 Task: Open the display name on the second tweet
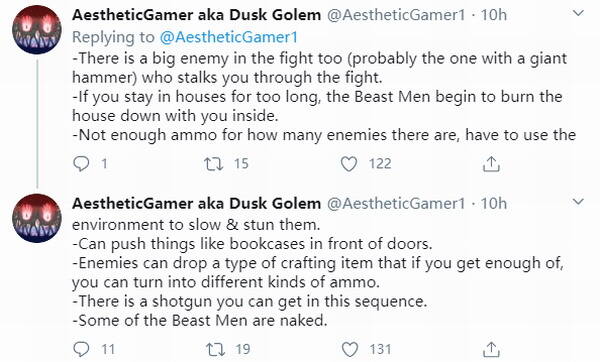tap(196, 203)
